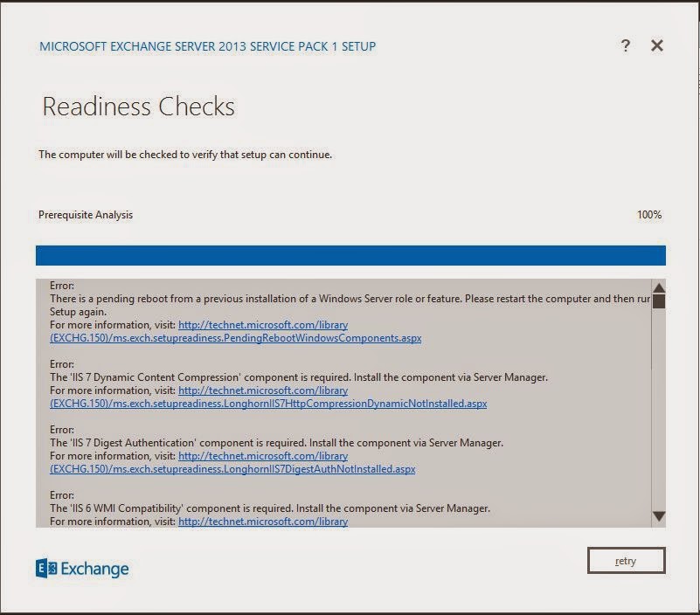Open technet link under pending reboot error
The image size is (700, 615).
click(x=263, y=325)
